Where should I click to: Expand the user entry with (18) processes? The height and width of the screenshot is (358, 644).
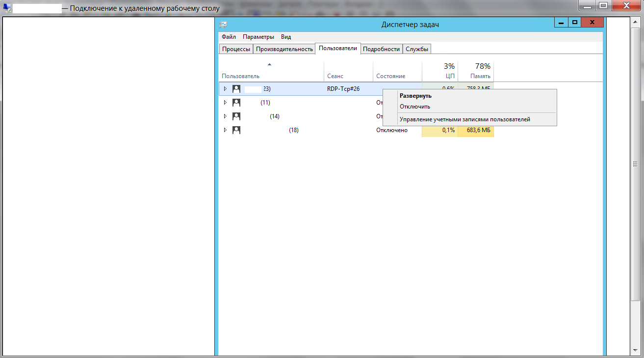point(225,130)
